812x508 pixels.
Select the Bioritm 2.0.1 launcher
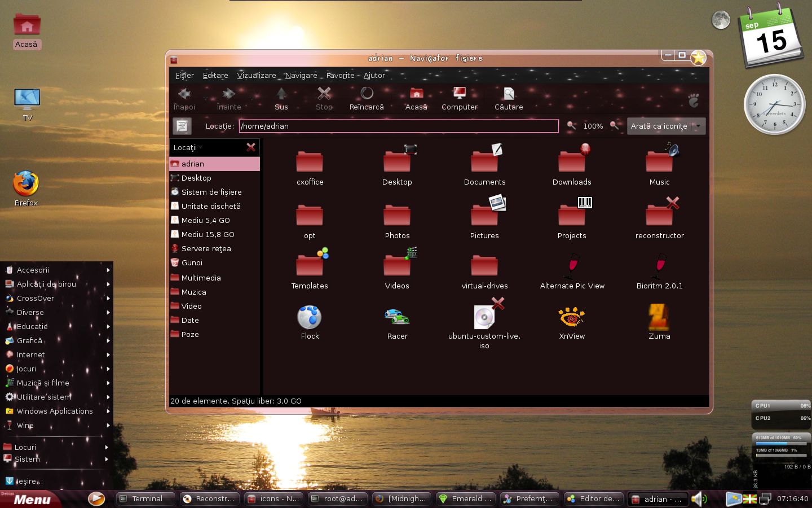coord(660,265)
